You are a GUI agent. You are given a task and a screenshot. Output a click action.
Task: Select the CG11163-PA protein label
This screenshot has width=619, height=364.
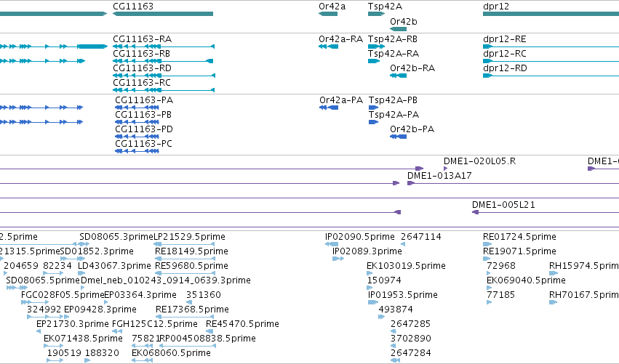pos(144,100)
